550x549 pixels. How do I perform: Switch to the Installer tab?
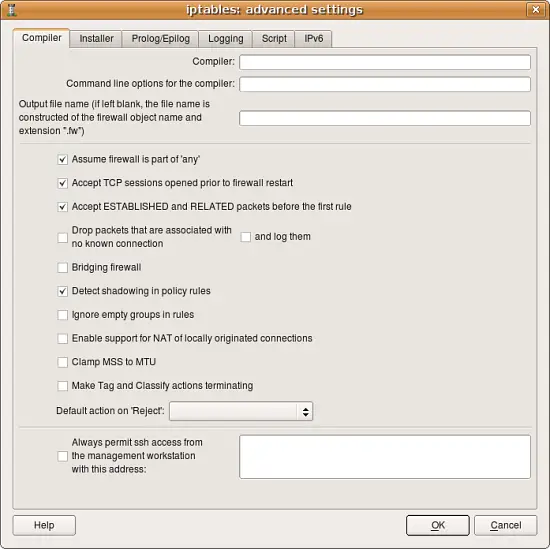pos(96,39)
